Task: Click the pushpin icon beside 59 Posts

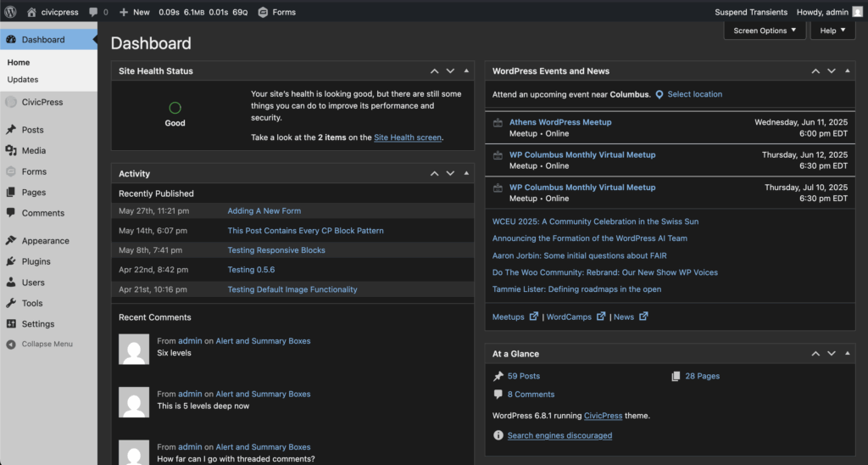Action: pos(498,376)
